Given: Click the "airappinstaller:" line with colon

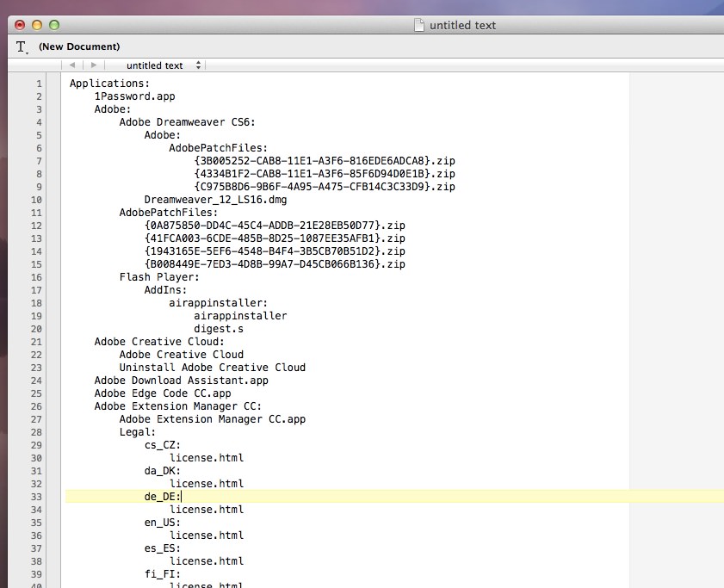Looking at the screenshot, I should tap(218, 303).
